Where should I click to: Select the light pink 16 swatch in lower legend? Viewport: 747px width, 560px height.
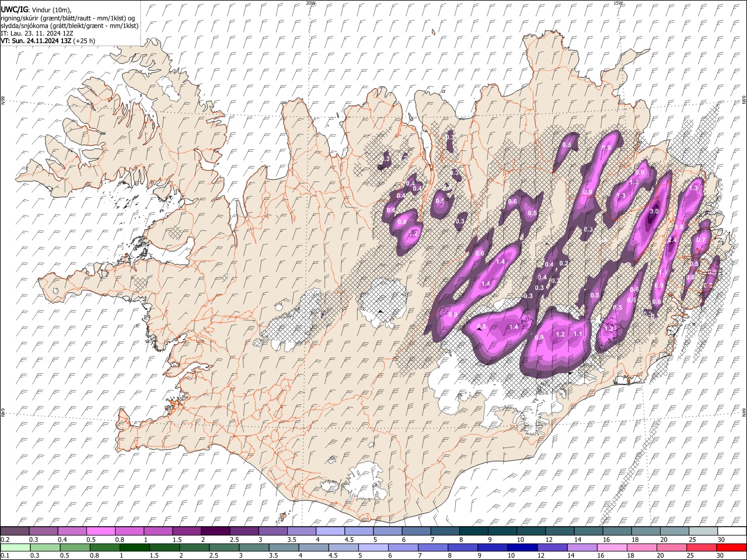point(612,547)
